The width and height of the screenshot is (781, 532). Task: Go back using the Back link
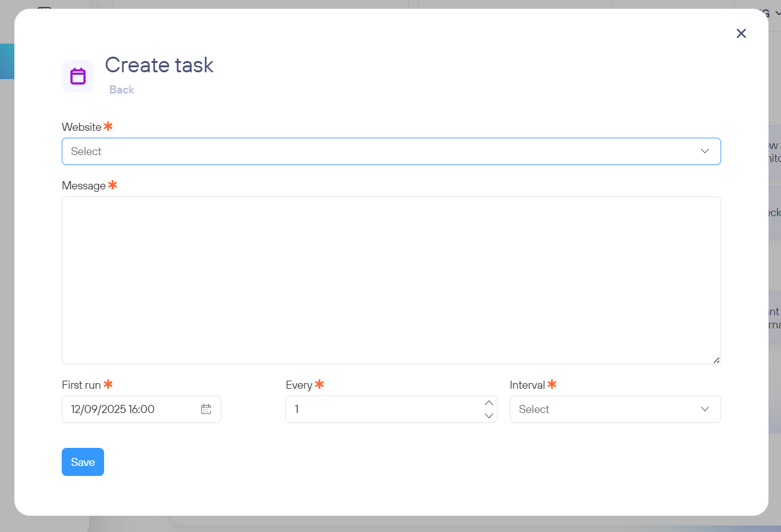122,90
